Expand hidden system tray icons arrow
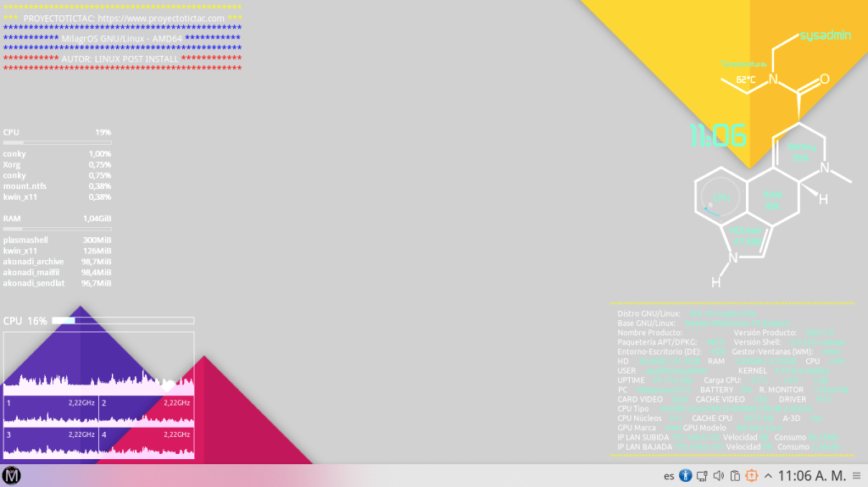Image resolution: width=868 pixels, height=487 pixels. coord(767,475)
